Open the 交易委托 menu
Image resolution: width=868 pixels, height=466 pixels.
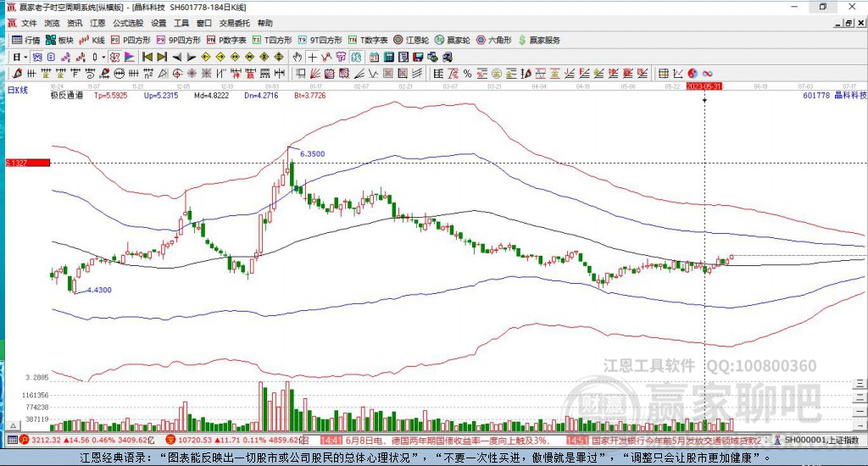[235, 23]
